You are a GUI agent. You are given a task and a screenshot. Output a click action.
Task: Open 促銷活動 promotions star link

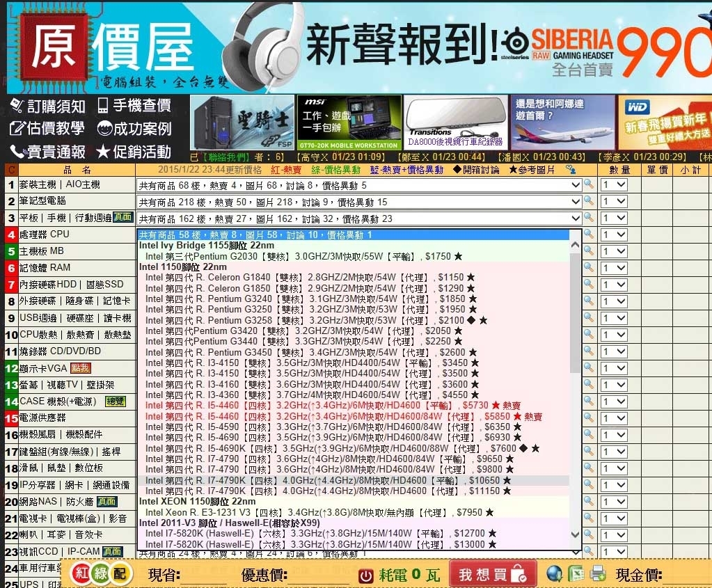tap(134, 152)
